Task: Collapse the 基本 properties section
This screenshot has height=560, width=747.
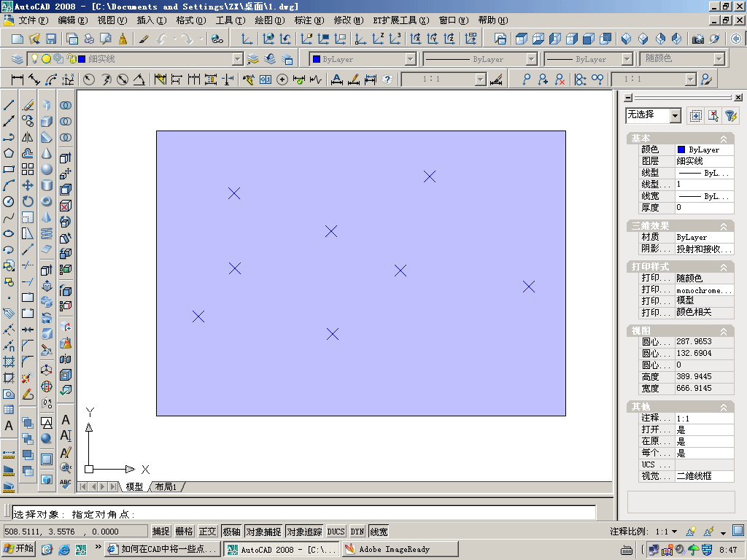Action: coord(724,139)
